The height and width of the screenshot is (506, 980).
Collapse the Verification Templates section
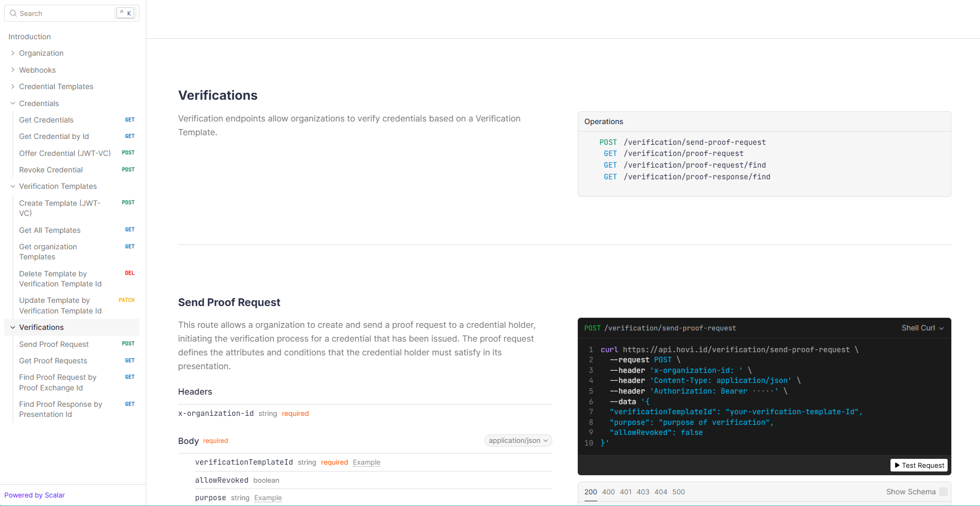tap(58, 186)
